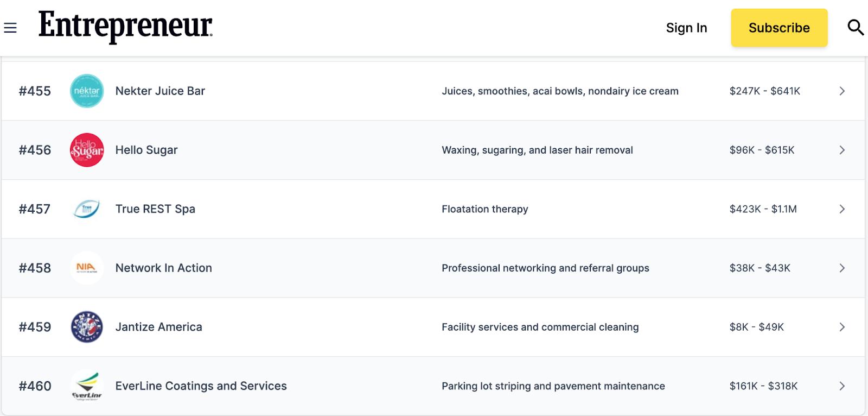Click 'Professional networking and referral groups' text
The image size is (868, 416).
tap(545, 268)
